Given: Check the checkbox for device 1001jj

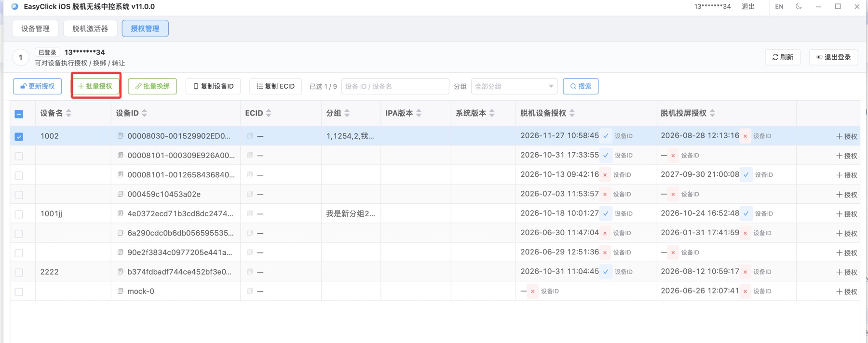Looking at the screenshot, I should (19, 214).
